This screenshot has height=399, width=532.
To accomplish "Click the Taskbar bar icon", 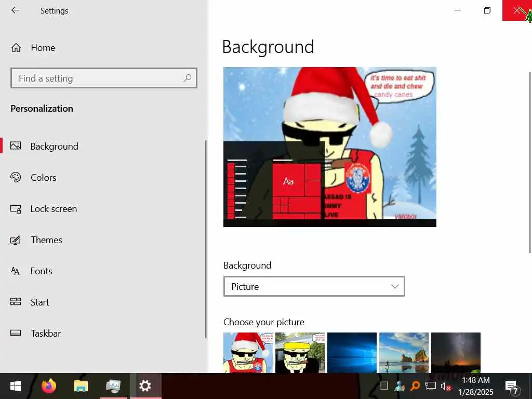I will pos(16,333).
